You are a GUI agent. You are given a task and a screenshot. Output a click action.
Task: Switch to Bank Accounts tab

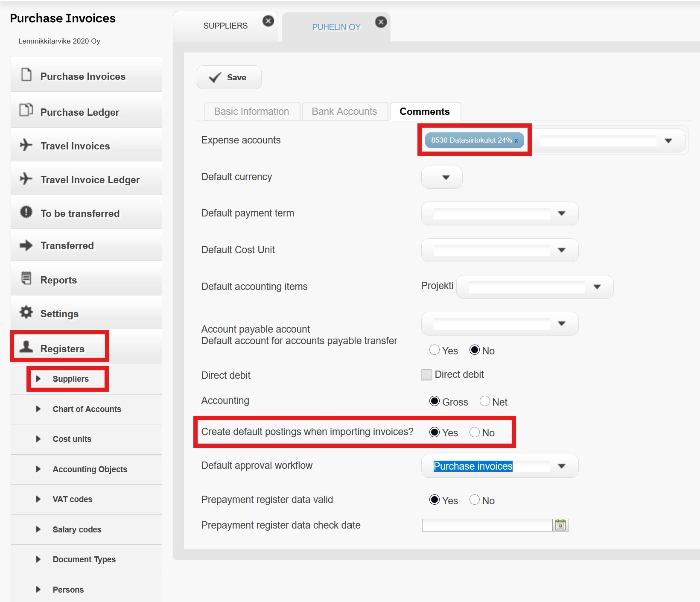344,111
